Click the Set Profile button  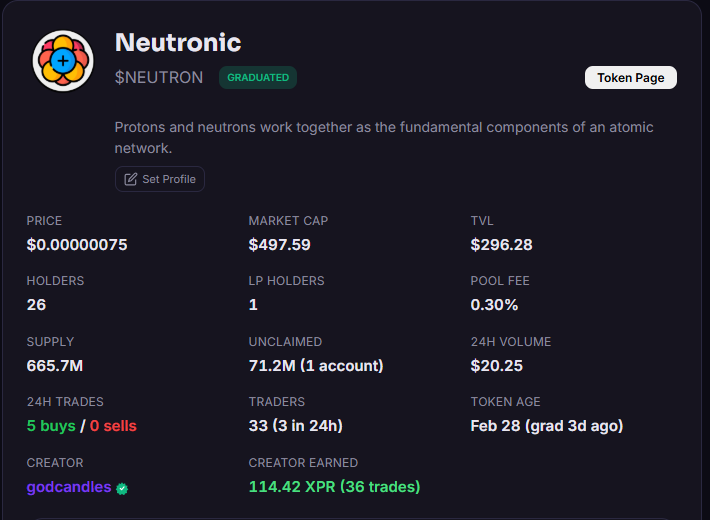pos(160,179)
